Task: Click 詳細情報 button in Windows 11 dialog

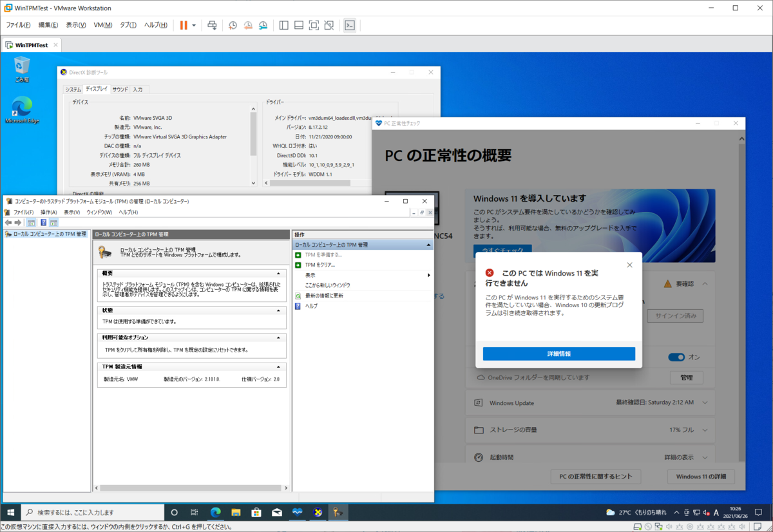Action: (x=558, y=354)
